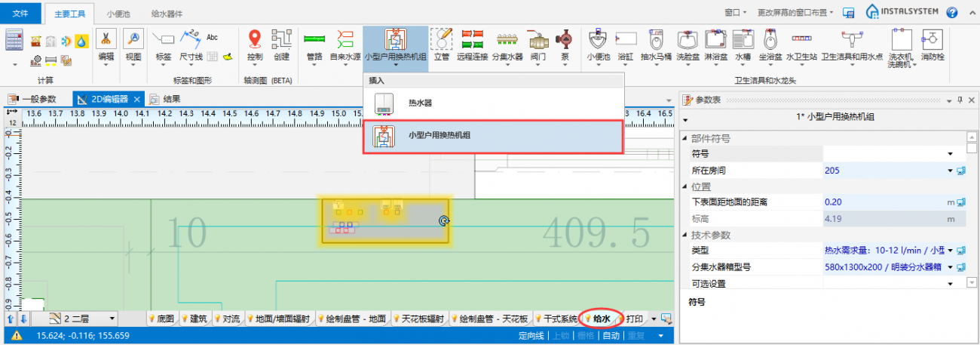Choose 热水器 from the insert menu
This screenshot has width=980, height=345.
click(x=419, y=103)
